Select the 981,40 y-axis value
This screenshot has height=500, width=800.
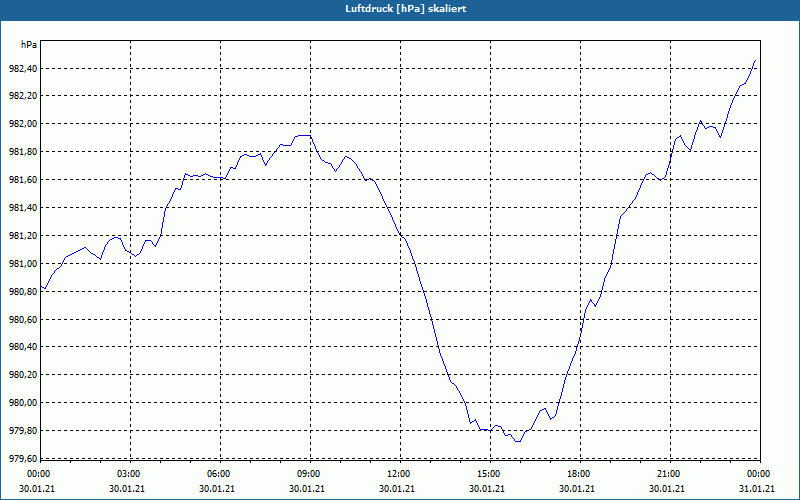click(x=23, y=208)
